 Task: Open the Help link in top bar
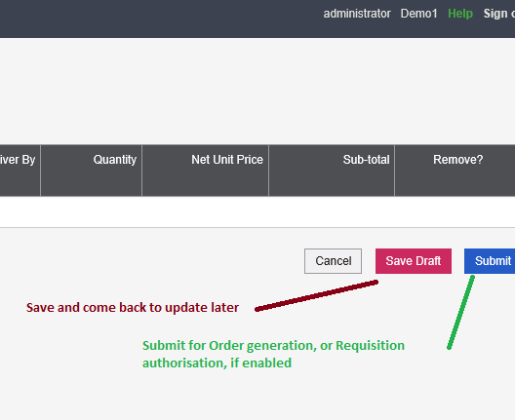point(460,14)
